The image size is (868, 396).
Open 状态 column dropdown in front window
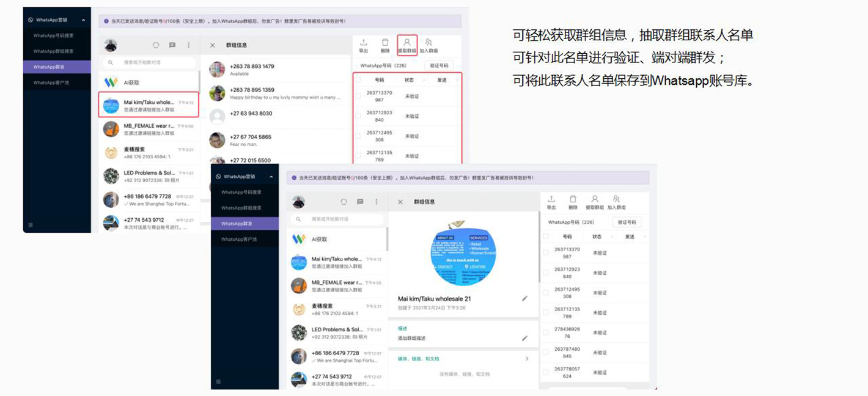click(611, 237)
